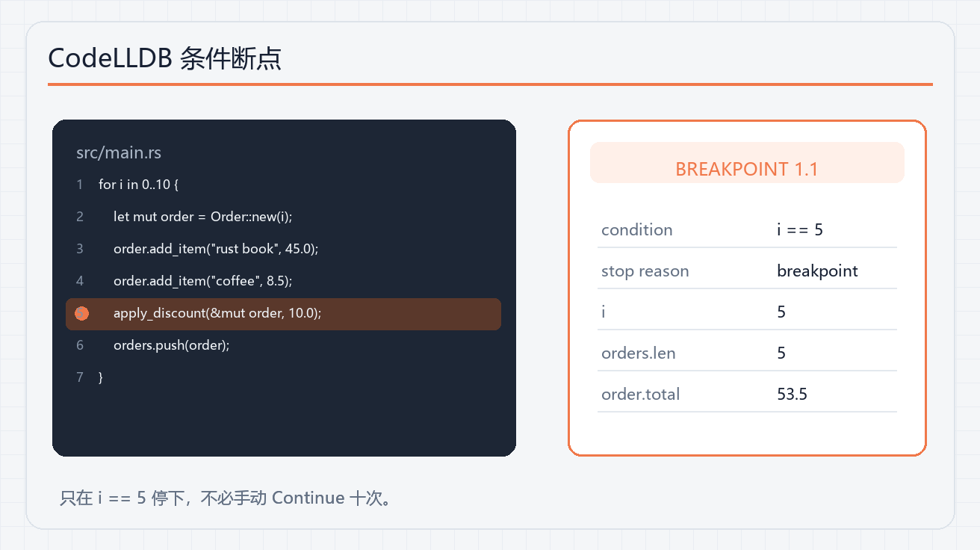This screenshot has width=980, height=550.
Task: Select the order.total value 53.5
Action: [792, 394]
